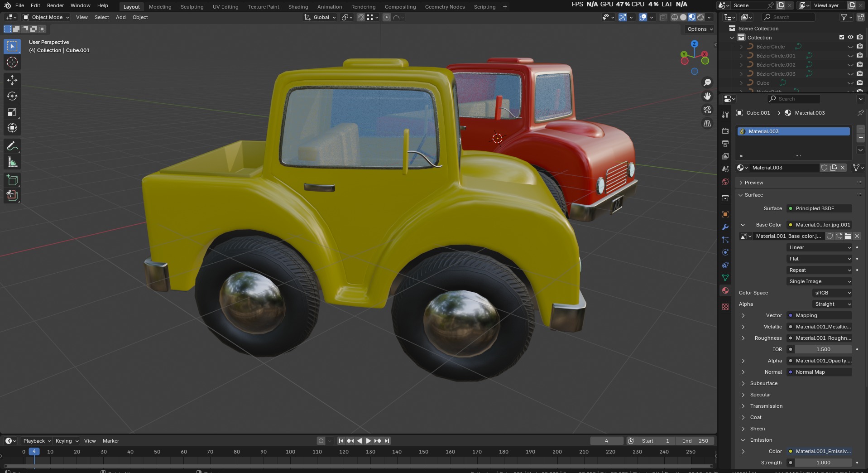
Task: Disable Collection in renders with camera icon
Action: click(x=859, y=38)
